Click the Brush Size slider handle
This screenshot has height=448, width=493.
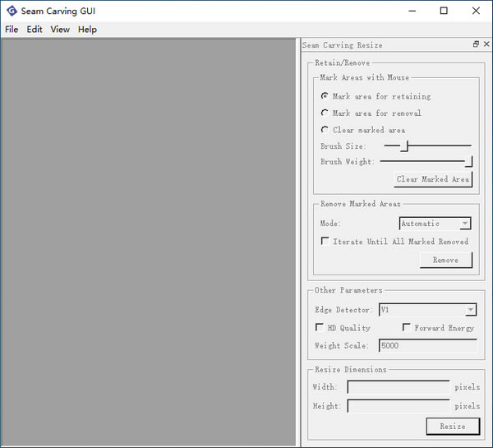(404, 146)
